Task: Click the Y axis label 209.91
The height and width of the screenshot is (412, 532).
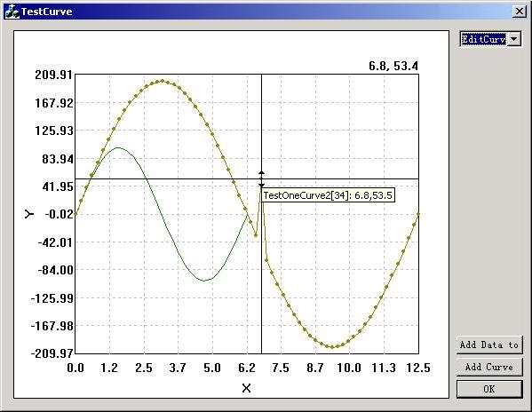Action: point(54,75)
